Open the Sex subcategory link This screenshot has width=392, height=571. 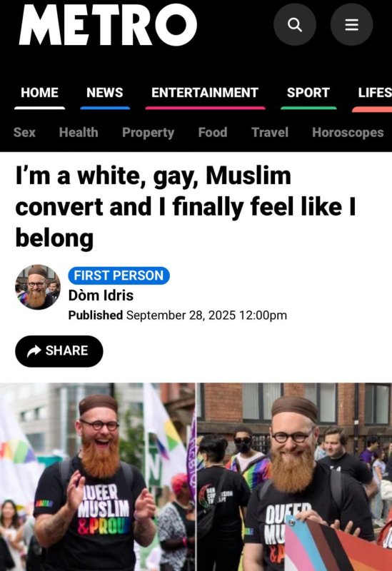24,132
